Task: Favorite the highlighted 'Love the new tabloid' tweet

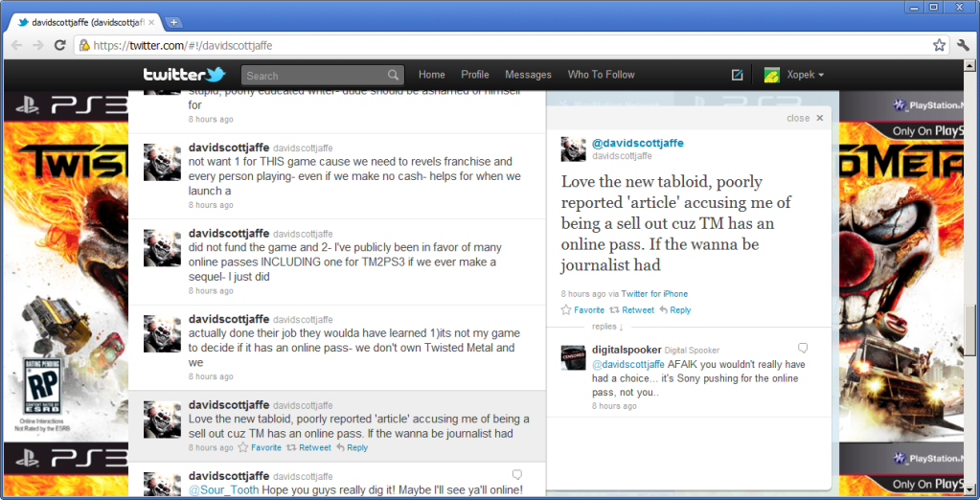Action: (266, 447)
